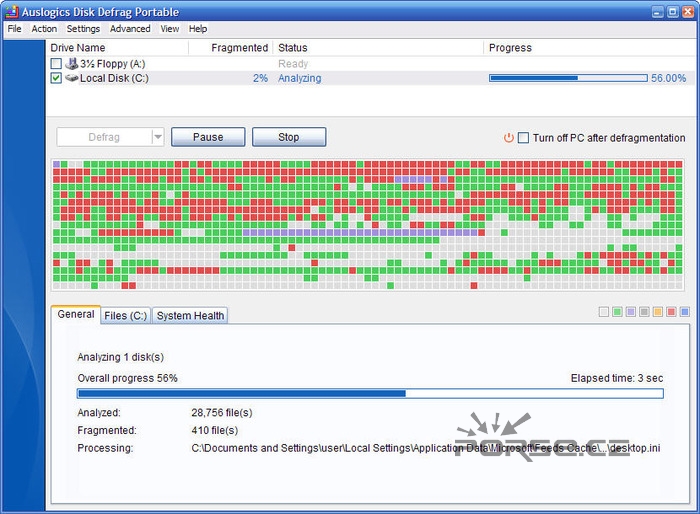This screenshot has height=514, width=700.
Task: Switch to the System Health tab
Action: pos(190,316)
